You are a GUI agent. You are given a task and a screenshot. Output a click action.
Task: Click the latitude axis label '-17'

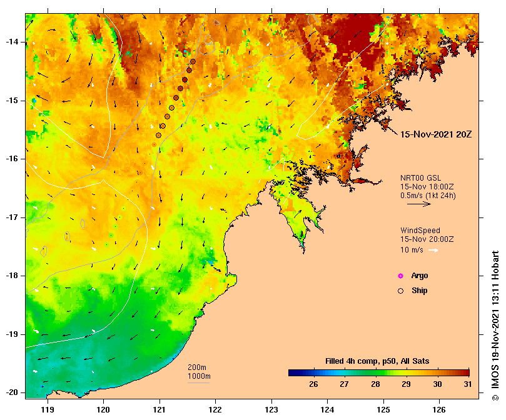[x=12, y=217]
